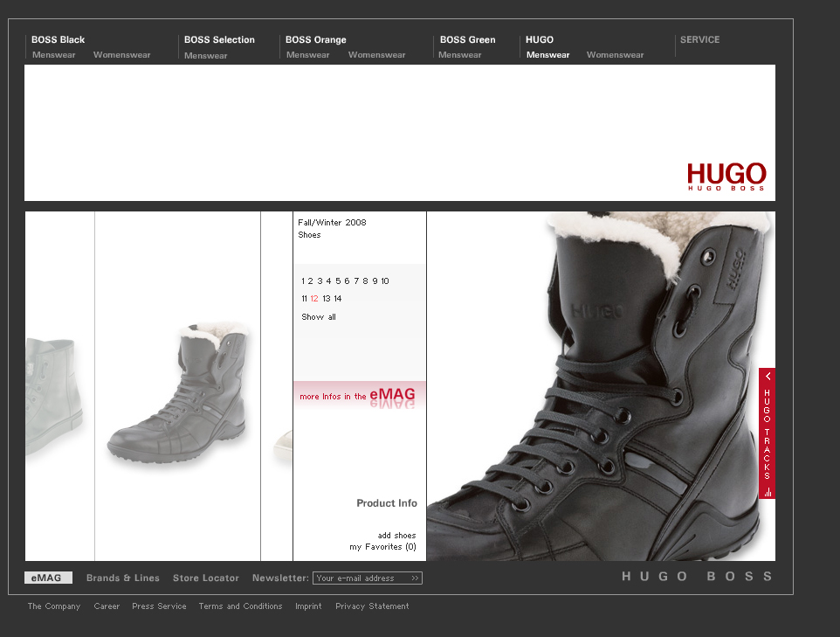The width and height of the screenshot is (840, 637).
Task: Open the SERVICE menu
Action: pyautogui.click(x=699, y=39)
